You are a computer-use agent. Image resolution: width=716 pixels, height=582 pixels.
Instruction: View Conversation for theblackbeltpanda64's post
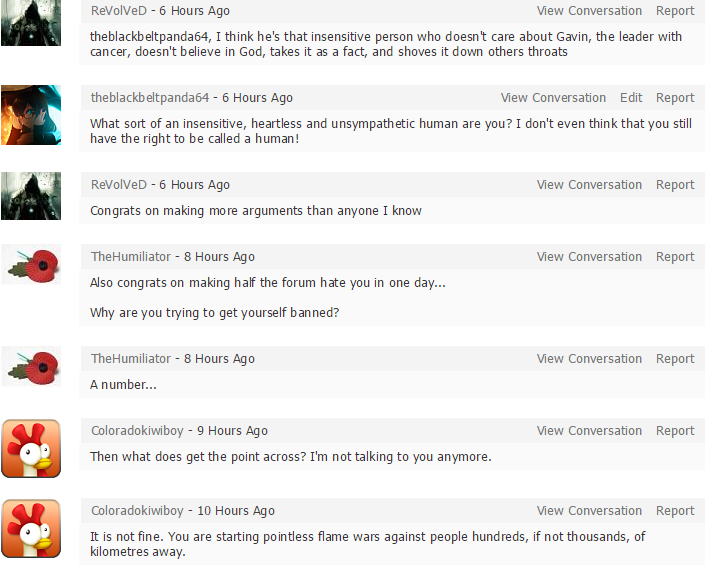click(x=553, y=98)
